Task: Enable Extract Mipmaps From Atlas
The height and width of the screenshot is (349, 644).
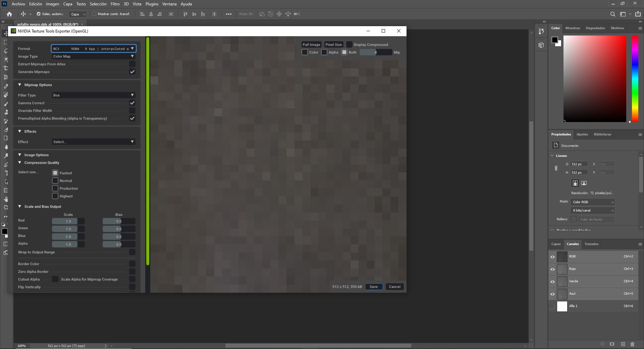Action: (132, 64)
